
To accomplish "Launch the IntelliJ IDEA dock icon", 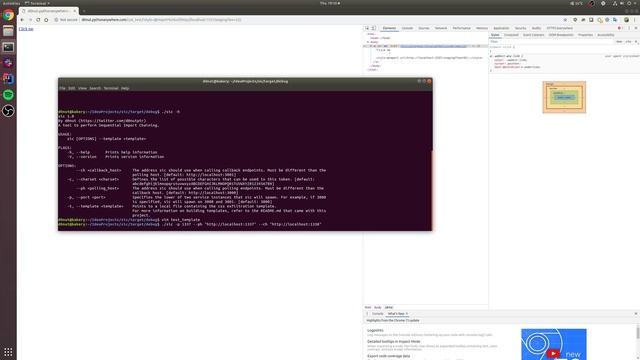I will (x=8, y=79).
